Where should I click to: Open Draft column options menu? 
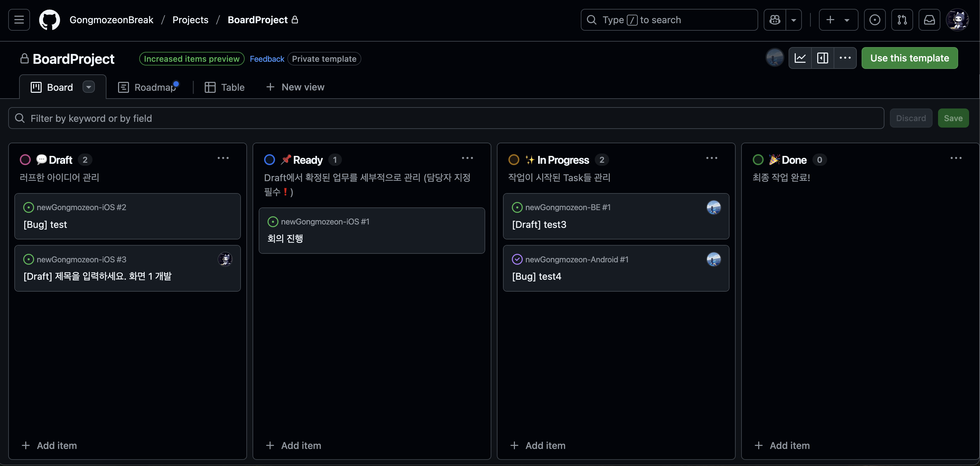click(x=223, y=158)
